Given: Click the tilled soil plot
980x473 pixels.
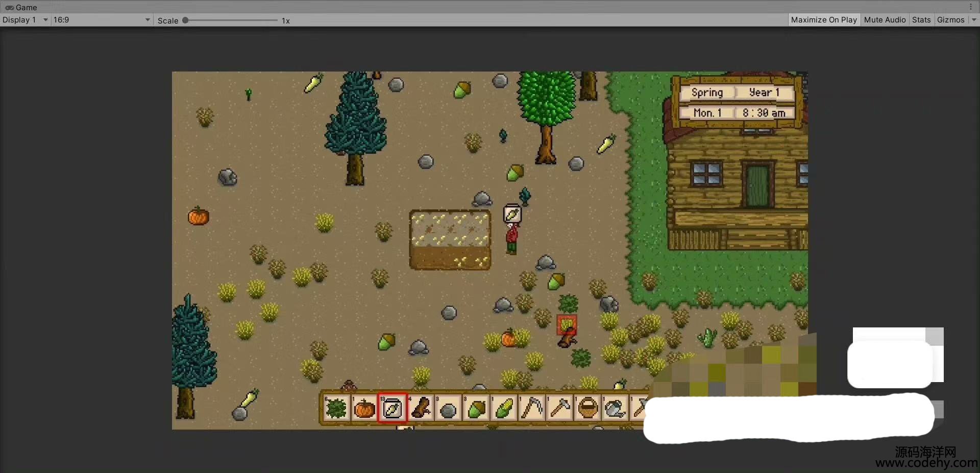Looking at the screenshot, I should coord(450,240).
